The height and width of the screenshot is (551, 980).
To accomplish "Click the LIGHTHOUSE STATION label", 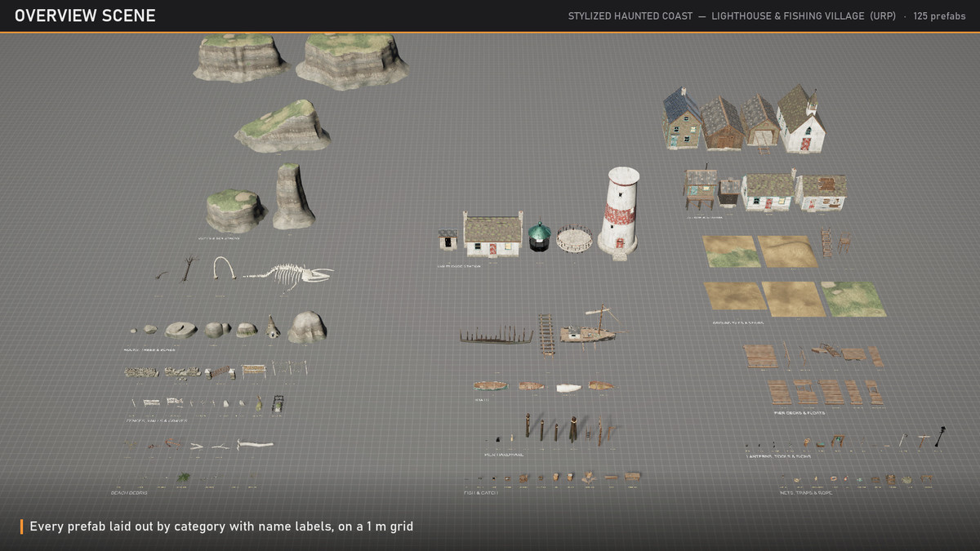I will [458, 266].
